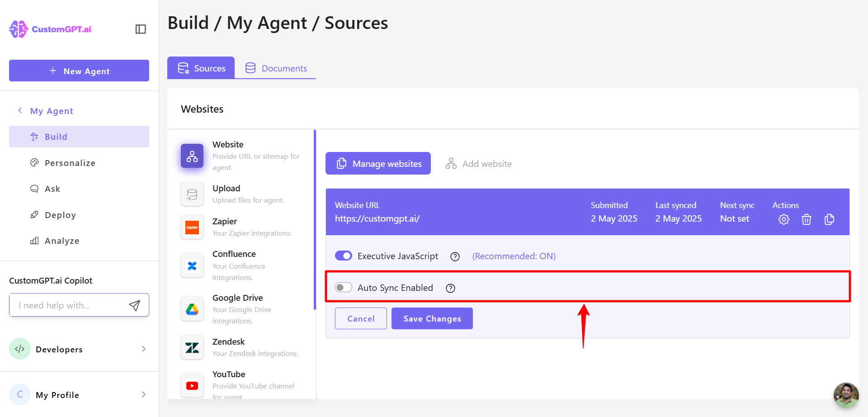The image size is (868, 417).
Task: Go back using the My Agent chevron
Action: [x=20, y=110]
